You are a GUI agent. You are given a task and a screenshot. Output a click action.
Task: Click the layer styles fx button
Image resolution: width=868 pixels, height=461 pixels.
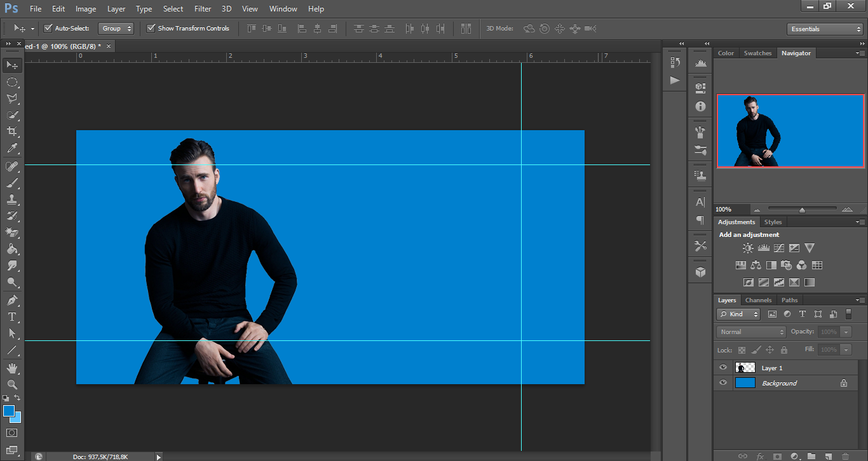(760, 456)
